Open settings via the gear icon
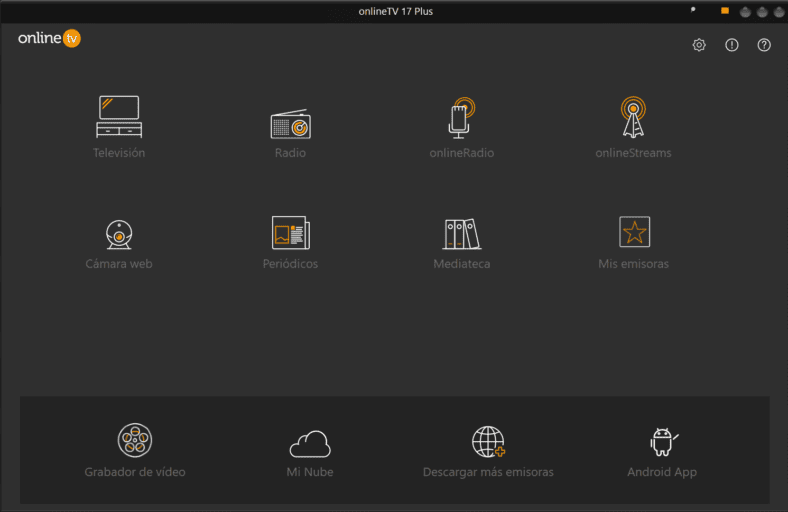Image resolution: width=788 pixels, height=512 pixels. (x=699, y=45)
